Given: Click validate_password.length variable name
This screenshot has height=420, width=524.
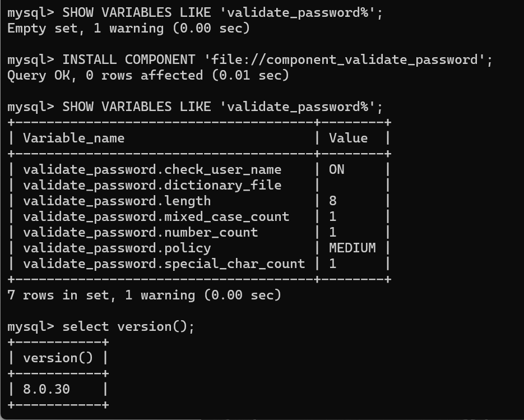Looking at the screenshot, I should point(117,201).
